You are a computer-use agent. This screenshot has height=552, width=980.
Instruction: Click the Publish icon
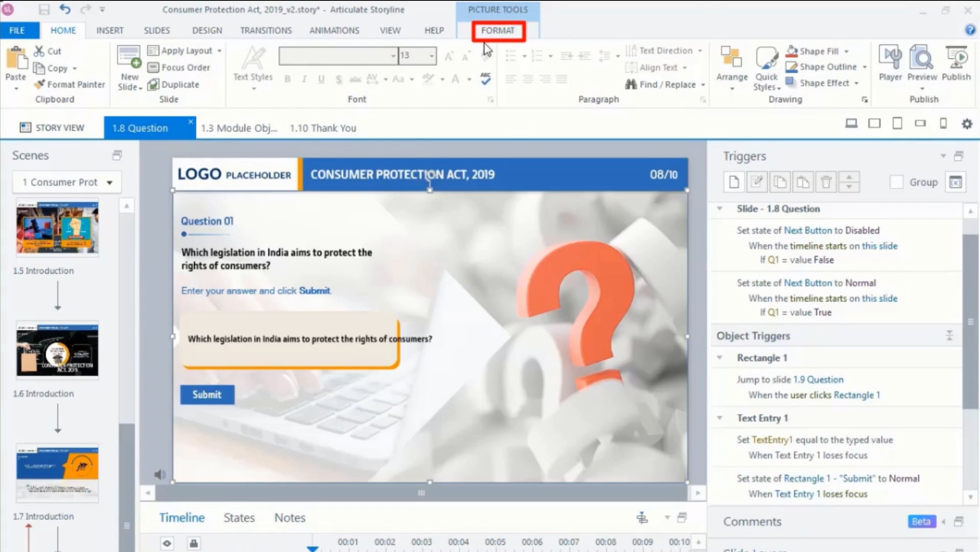956,58
